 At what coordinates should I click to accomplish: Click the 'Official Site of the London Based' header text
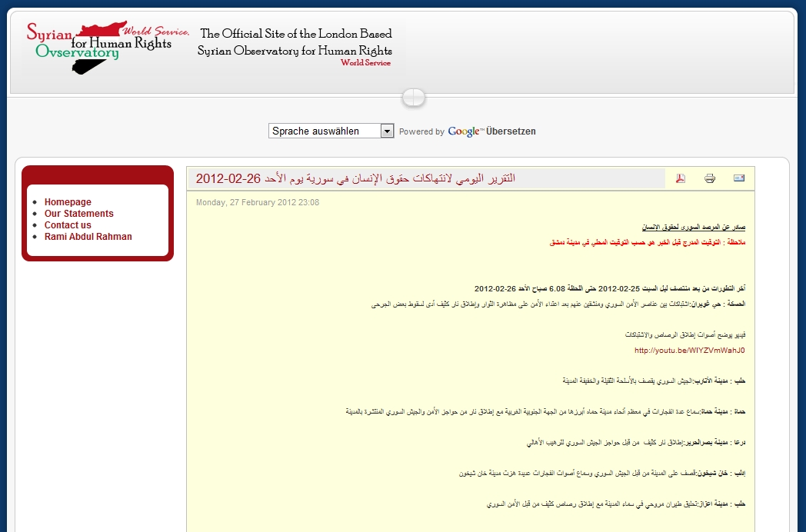point(296,34)
